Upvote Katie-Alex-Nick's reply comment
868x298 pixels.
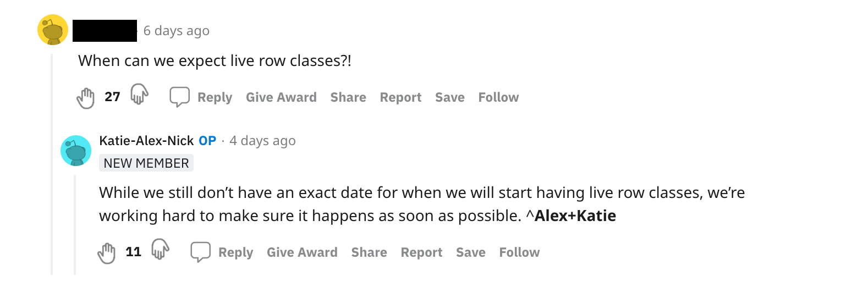pos(106,253)
